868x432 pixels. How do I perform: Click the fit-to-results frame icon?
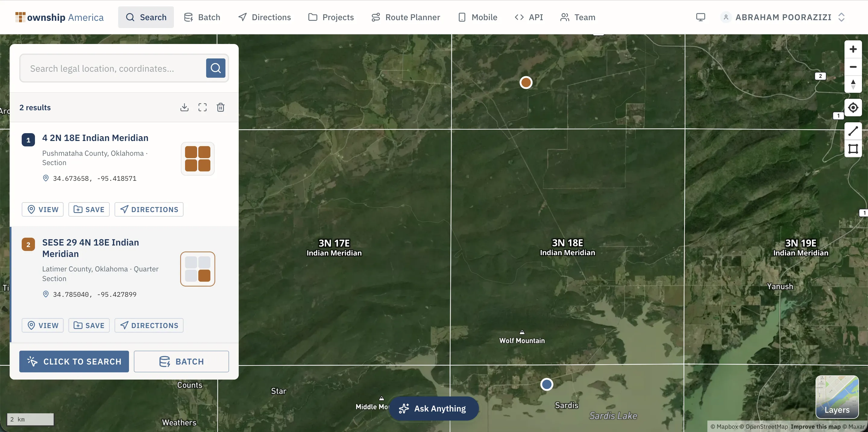point(203,108)
